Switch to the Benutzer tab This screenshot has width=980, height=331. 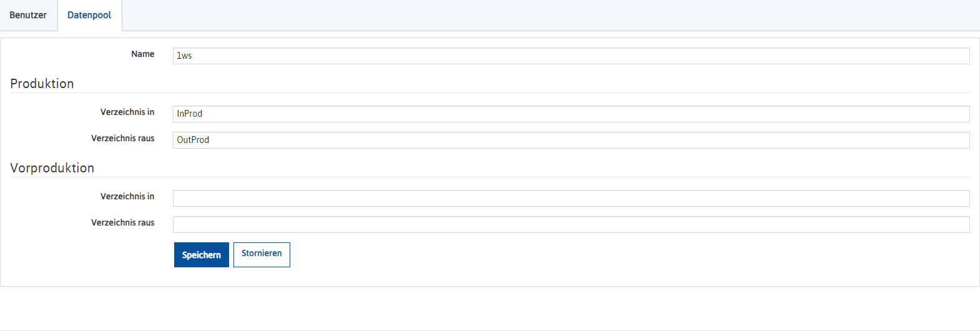click(x=28, y=15)
